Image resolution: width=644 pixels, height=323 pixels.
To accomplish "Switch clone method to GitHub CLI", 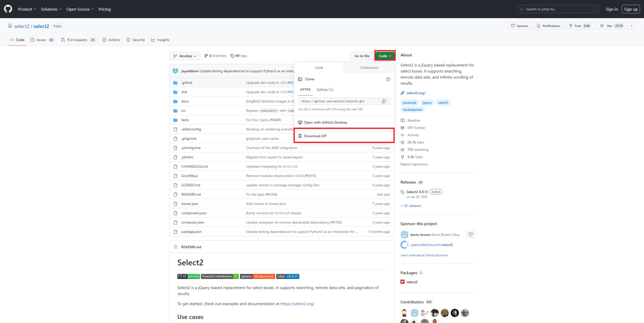I will (325, 89).
